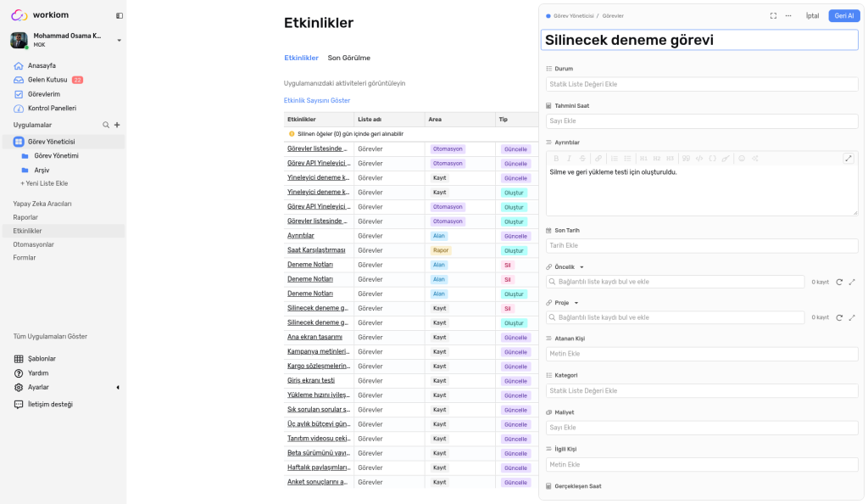Click the Etkinlik Sayısını Göster link
The height and width of the screenshot is (504, 868).
tap(317, 100)
